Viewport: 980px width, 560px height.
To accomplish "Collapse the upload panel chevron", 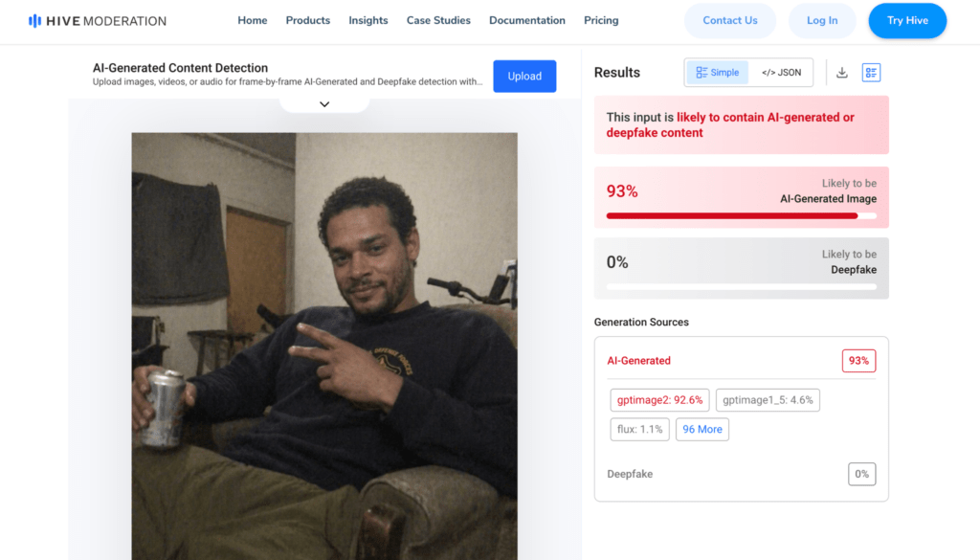I will tap(324, 103).
